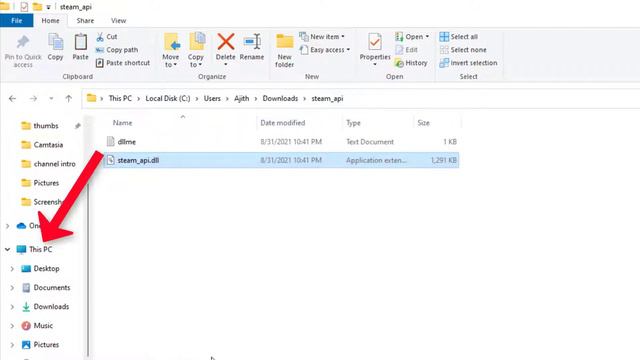Image resolution: width=640 pixels, height=360 pixels.
Task: Sort by Type column header
Action: click(353, 123)
